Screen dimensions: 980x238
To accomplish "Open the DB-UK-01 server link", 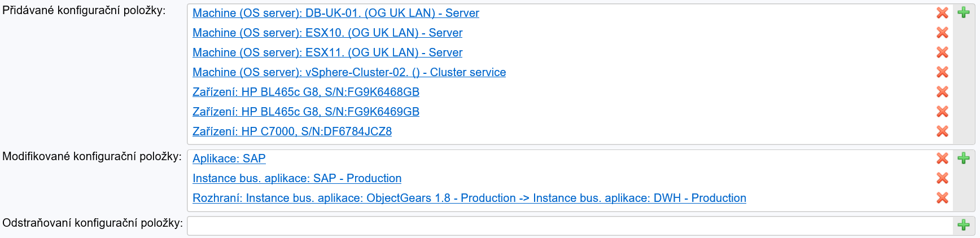I will pyautogui.click(x=335, y=13).
